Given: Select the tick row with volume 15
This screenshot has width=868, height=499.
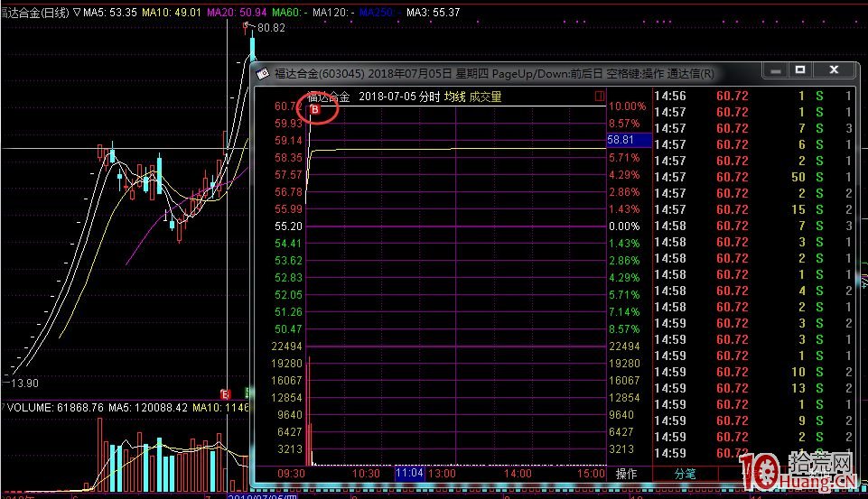Looking at the screenshot, I should coord(754,209).
